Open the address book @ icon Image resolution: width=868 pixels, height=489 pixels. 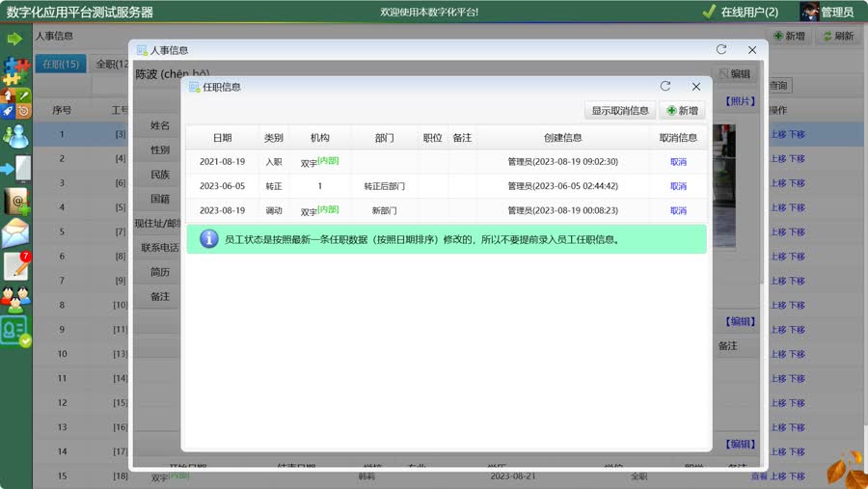16,202
